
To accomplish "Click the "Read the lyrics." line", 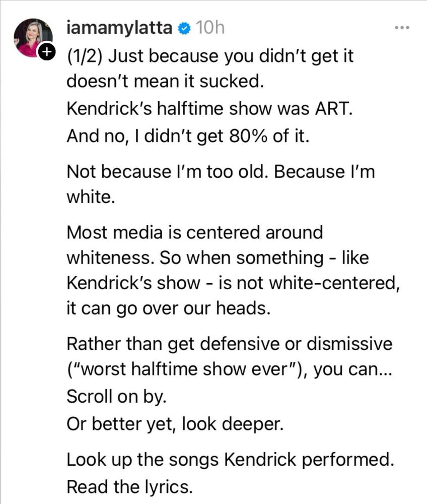I will tap(129, 487).
